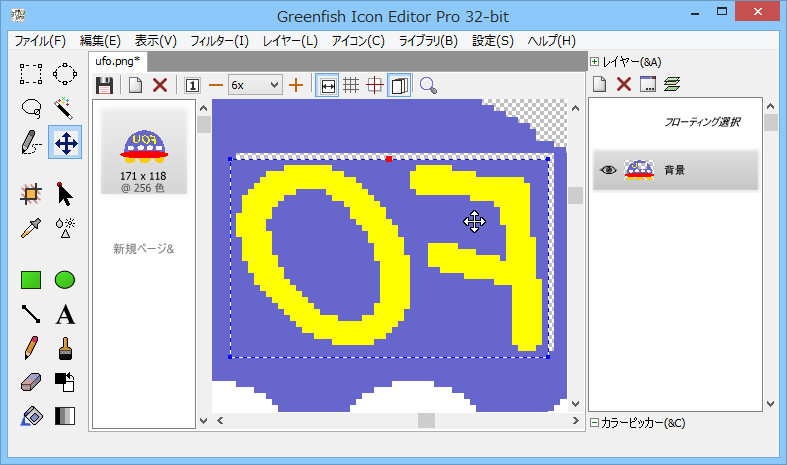Pick the eyedropper tool
The height and width of the screenshot is (465, 787).
[x=31, y=228]
